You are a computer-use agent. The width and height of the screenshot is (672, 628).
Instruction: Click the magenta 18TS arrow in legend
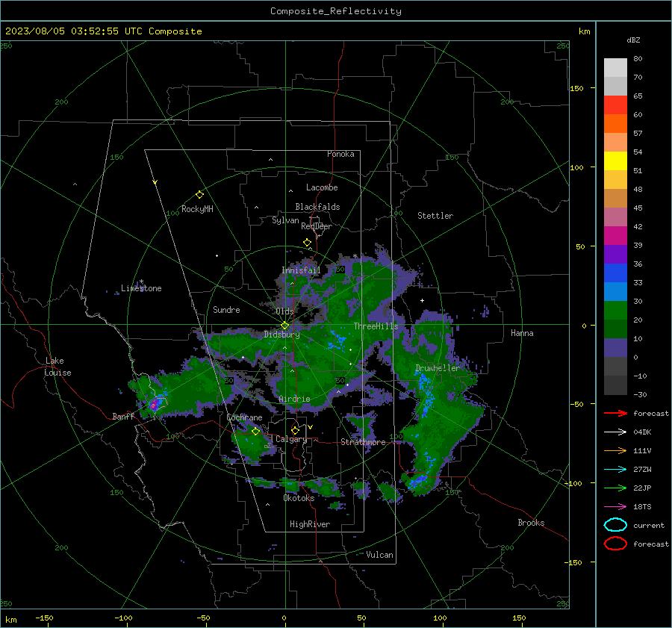(615, 507)
